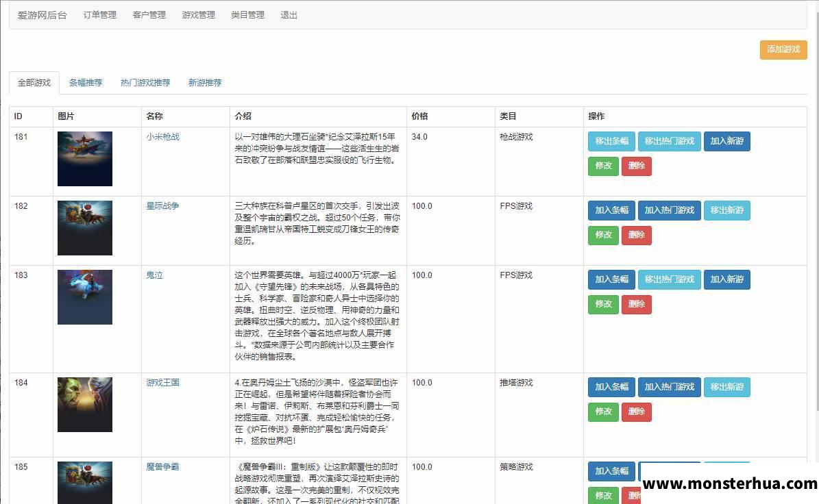This screenshot has width=819, height=504.
Task: Click 加入条幅 for 游戏王国
Action: (611, 387)
